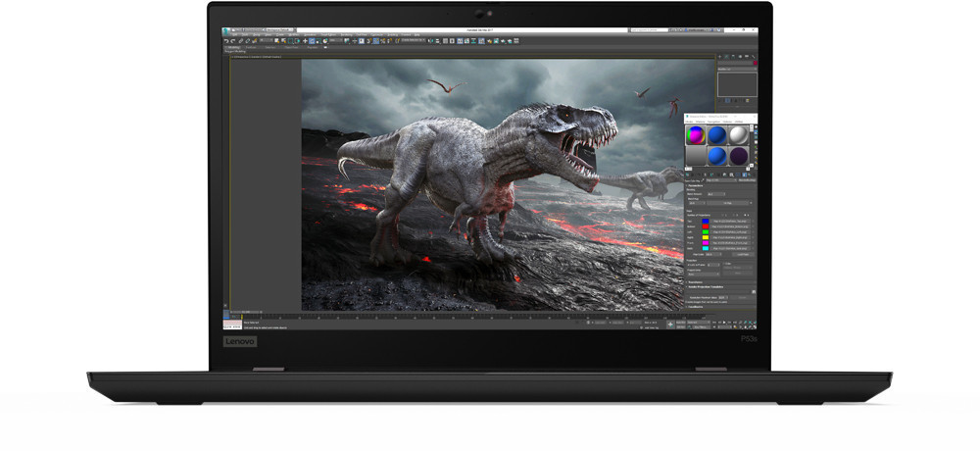
Task: Open the Utilities menu in Material Editor
Action: click(740, 122)
